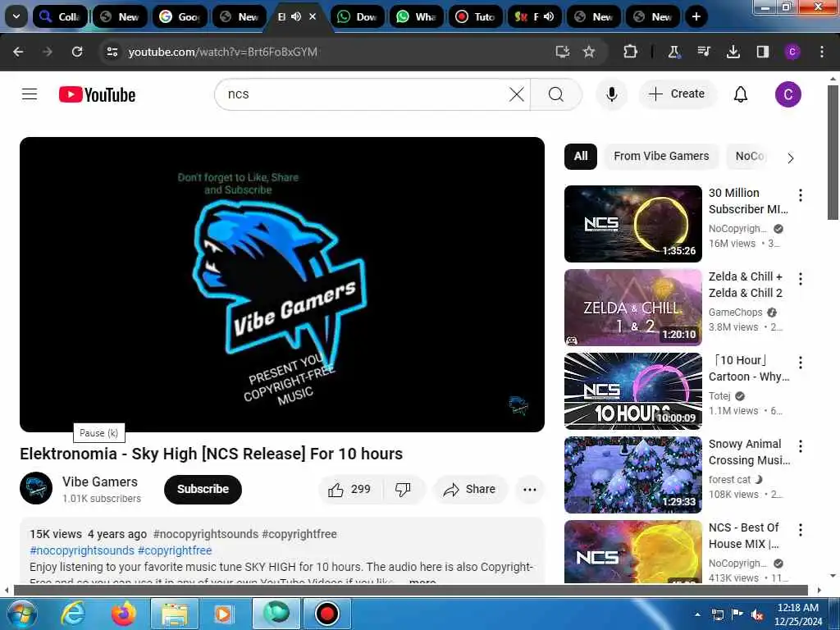The height and width of the screenshot is (630, 840).
Task: View site information icon in address bar
Action: click(112, 52)
